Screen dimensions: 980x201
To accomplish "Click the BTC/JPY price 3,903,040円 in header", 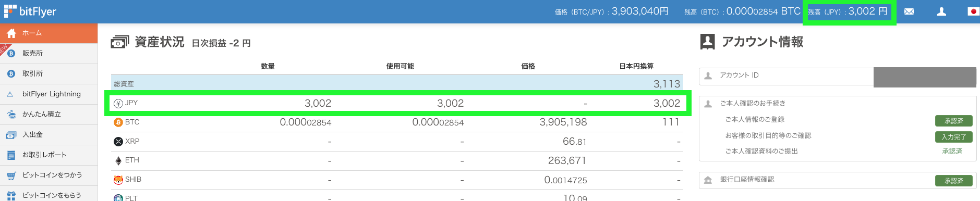I will pos(640,11).
